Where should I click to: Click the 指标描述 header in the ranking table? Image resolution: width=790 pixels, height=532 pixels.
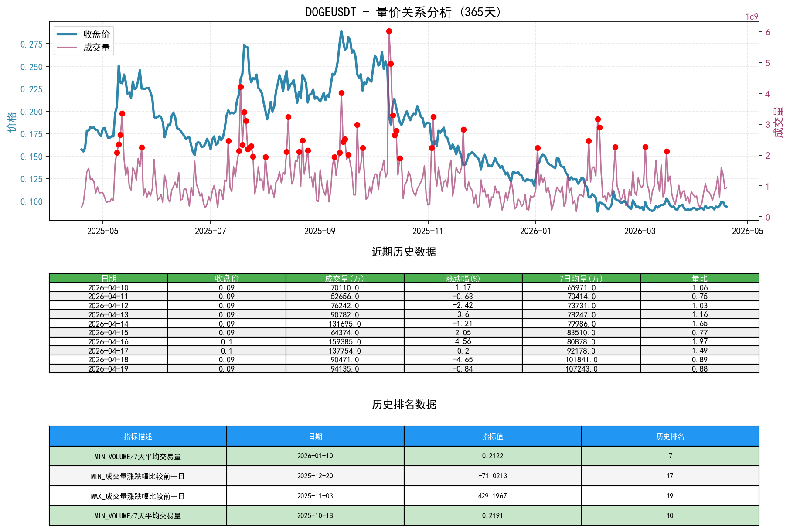pyautogui.click(x=138, y=436)
